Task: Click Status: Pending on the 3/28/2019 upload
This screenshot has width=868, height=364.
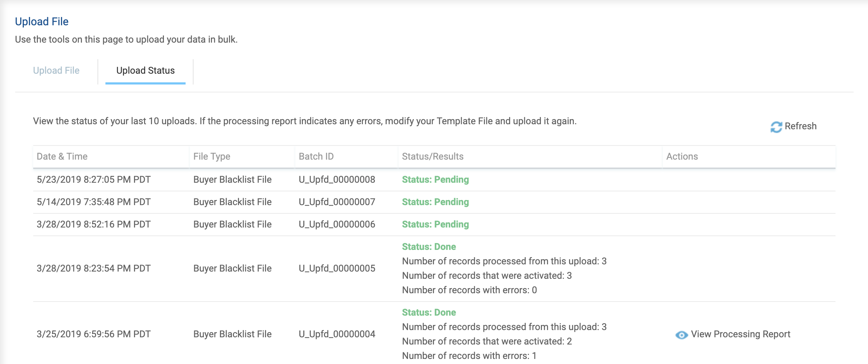Action: click(435, 224)
